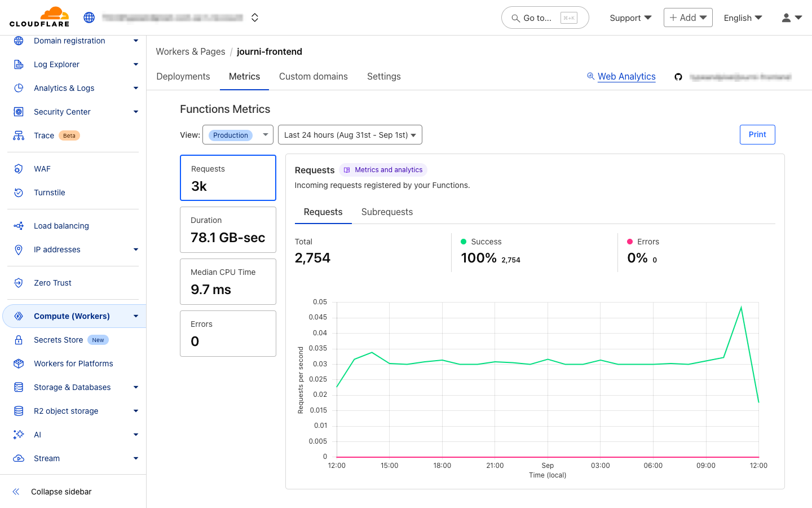Expand the Domain registration section arrow
Screen dimensions: 812x508
click(136, 41)
